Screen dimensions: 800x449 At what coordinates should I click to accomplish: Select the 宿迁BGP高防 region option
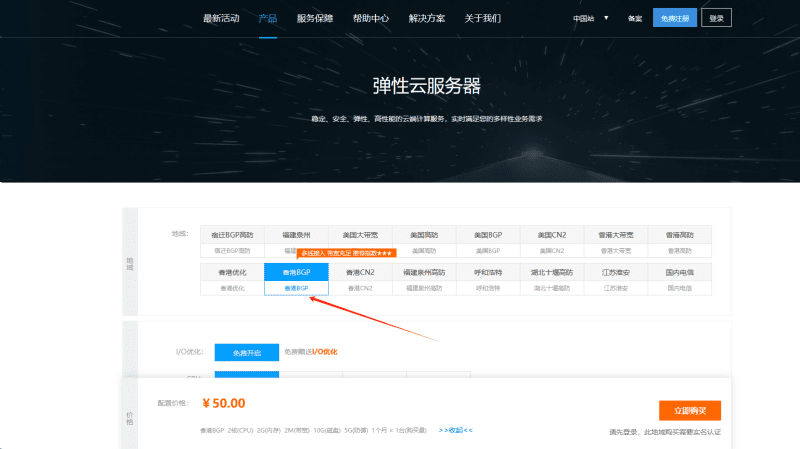click(232, 241)
